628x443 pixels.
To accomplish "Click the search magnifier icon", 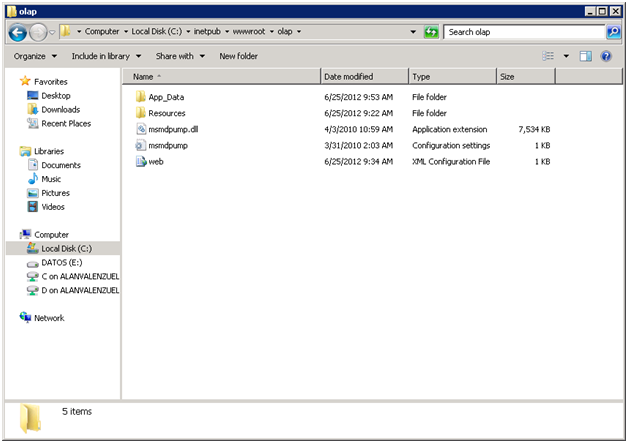I will click(613, 32).
